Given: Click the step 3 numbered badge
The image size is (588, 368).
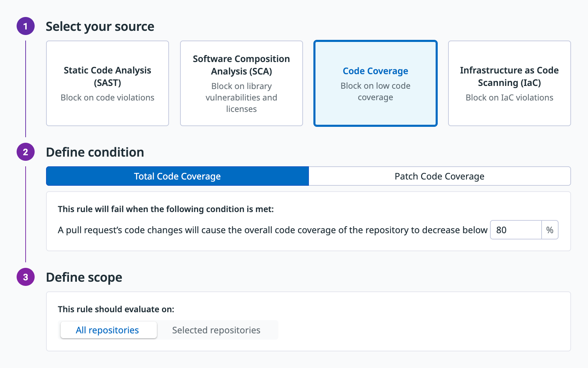Looking at the screenshot, I should [x=26, y=277].
